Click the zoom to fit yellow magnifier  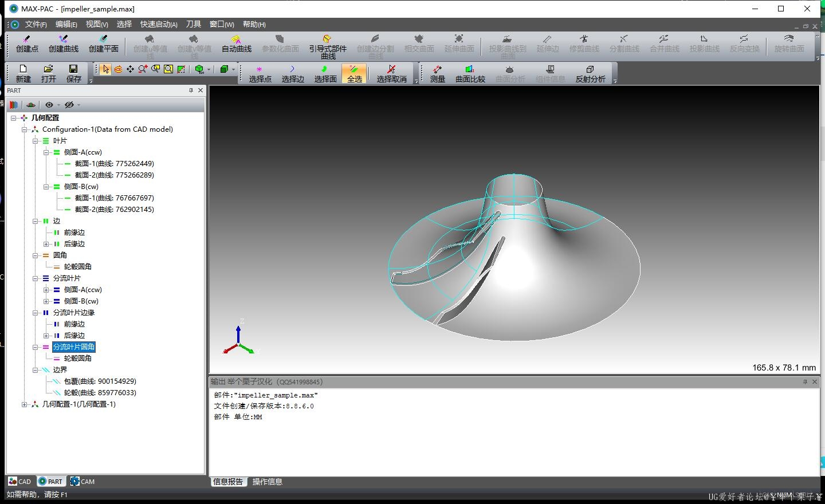tap(168, 69)
